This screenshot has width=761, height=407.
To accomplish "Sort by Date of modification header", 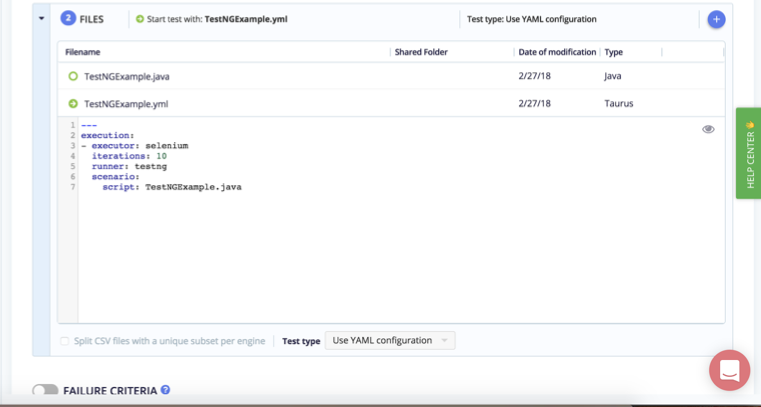I will [557, 52].
